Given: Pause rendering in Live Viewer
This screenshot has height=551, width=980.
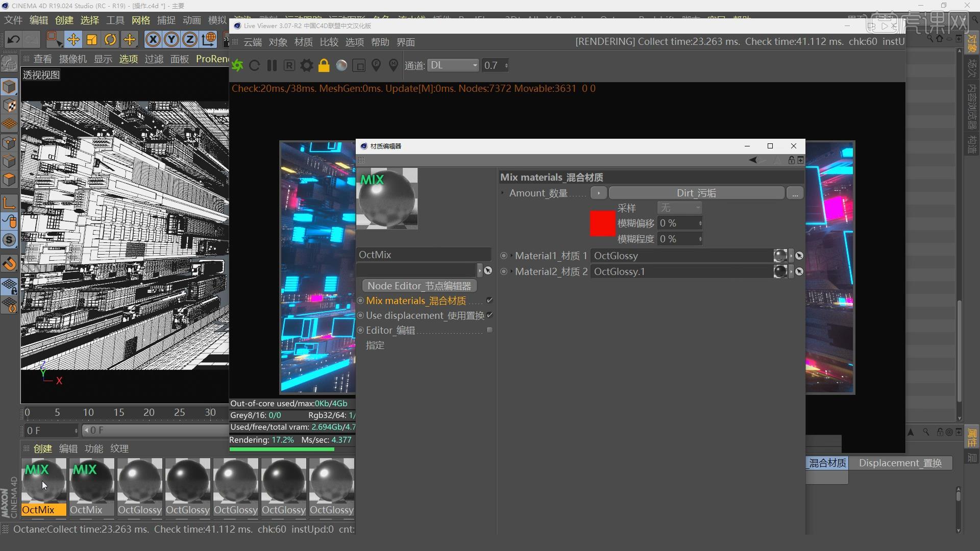Looking at the screenshot, I should 272,65.
